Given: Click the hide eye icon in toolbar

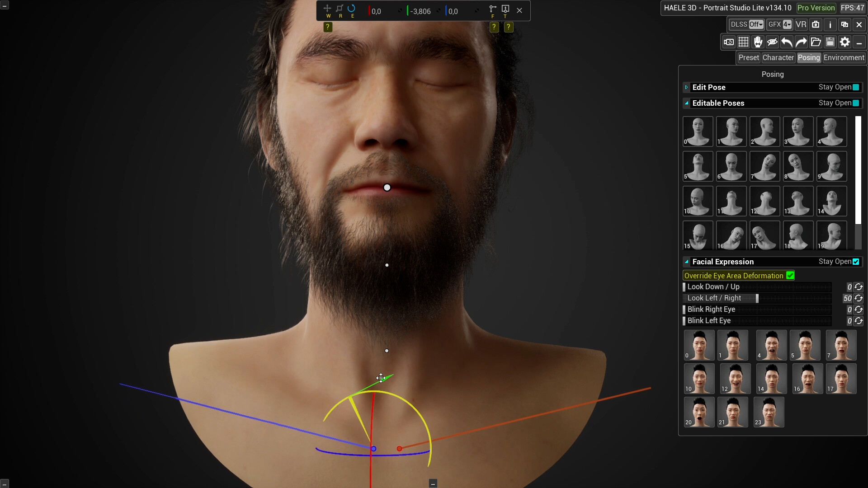Looking at the screenshot, I should pos(773,42).
